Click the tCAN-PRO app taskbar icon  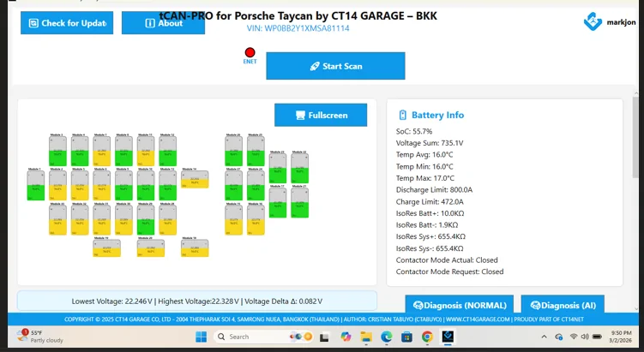(x=448, y=337)
